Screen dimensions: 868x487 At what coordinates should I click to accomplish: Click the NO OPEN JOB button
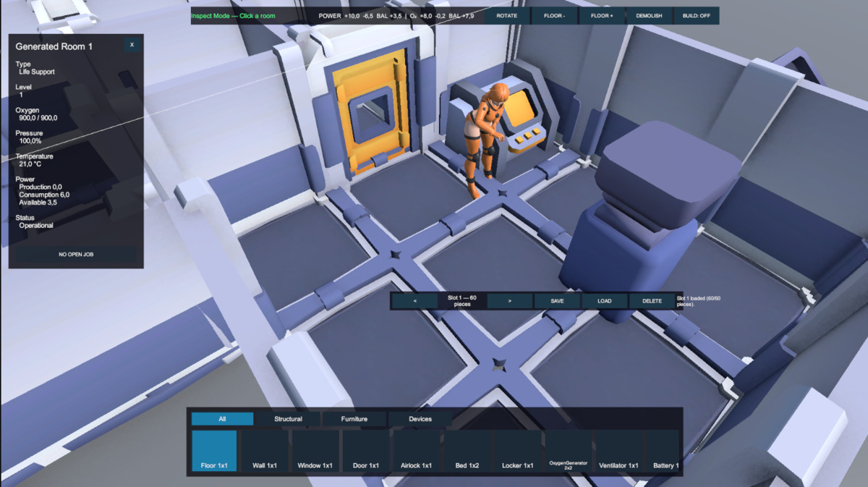coord(76,255)
